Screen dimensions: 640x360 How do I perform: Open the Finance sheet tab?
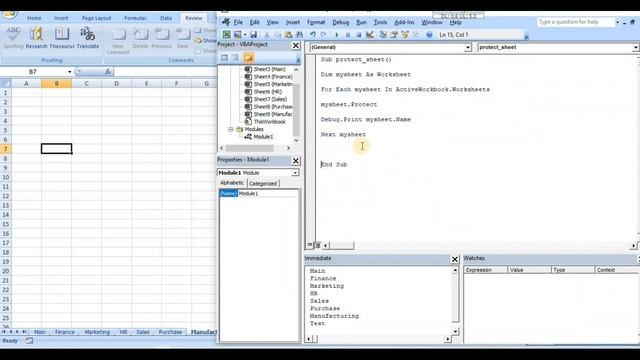pyautogui.click(x=64, y=332)
